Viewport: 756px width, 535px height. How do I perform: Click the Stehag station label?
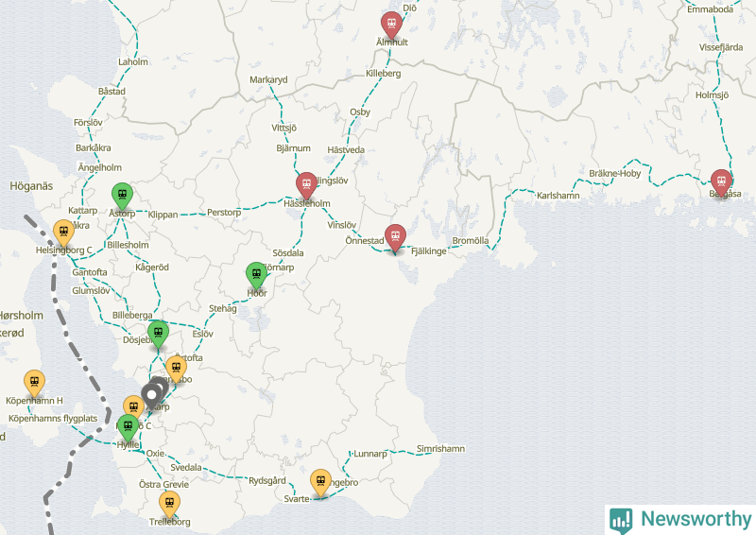[x=222, y=308]
